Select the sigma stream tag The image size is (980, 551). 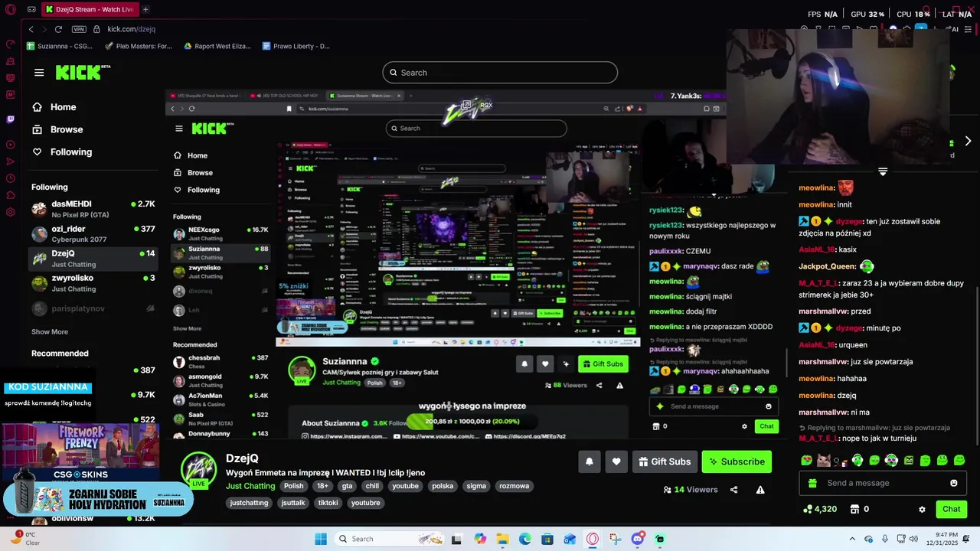pyautogui.click(x=476, y=486)
